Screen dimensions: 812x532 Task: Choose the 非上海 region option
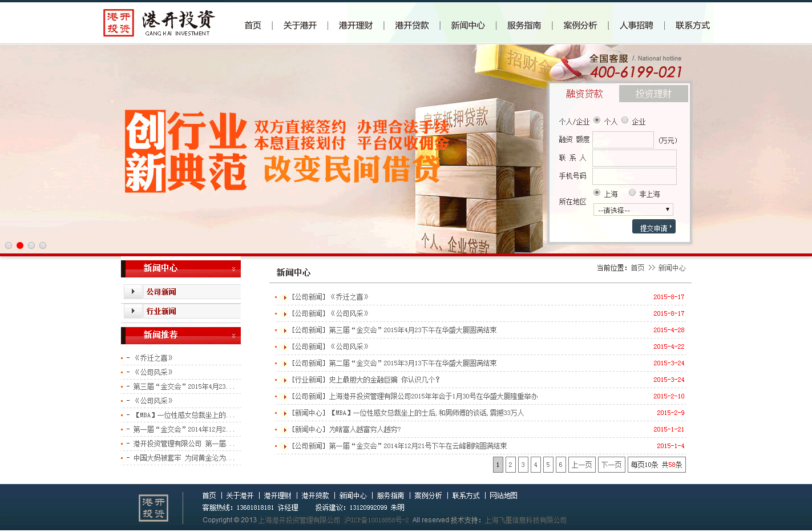pos(632,193)
